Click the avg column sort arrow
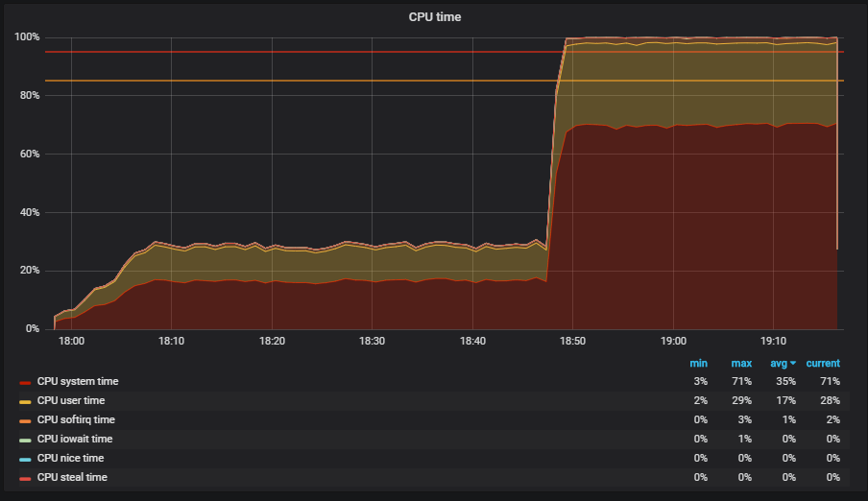This screenshot has height=501, width=868. pyautogui.click(x=793, y=363)
